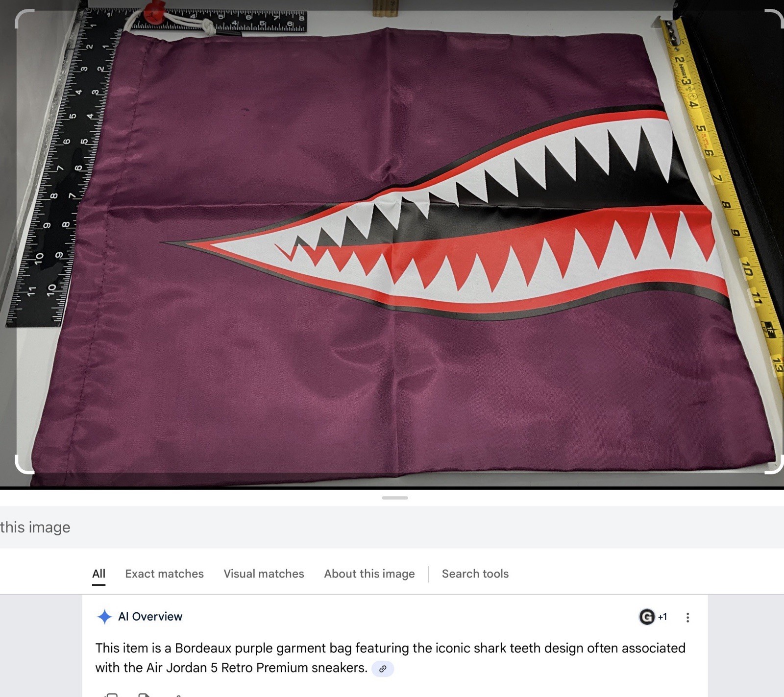Open the three-dot menu for AI Overview
Screen dimensions: 784x697
click(687, 617)
